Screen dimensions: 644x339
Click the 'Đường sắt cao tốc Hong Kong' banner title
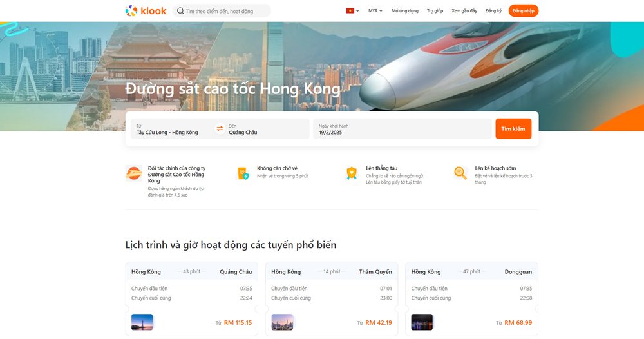pos(233,89)
